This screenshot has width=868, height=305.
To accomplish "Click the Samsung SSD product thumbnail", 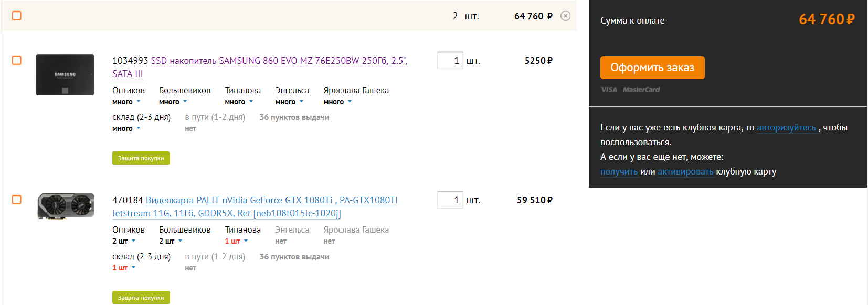I will (x=65, y=74).
